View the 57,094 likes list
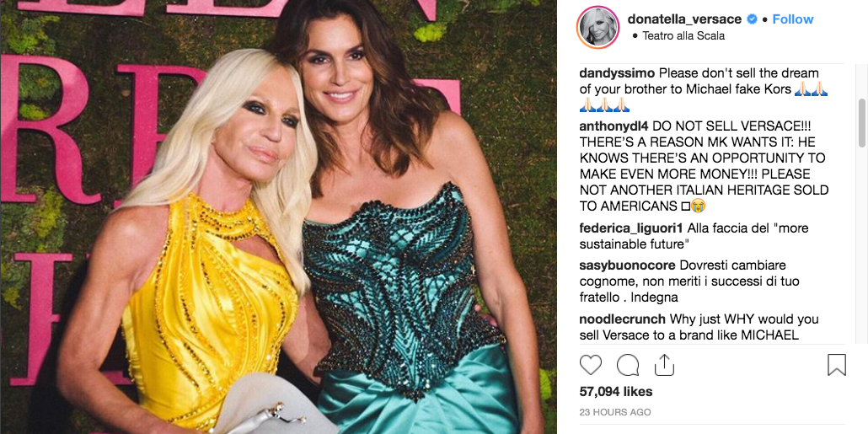This screenshot has width=868, height=434. point(616,392)
